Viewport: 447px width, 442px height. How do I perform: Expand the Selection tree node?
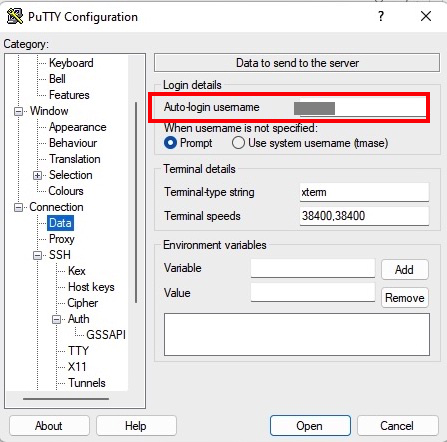point(38,175)
